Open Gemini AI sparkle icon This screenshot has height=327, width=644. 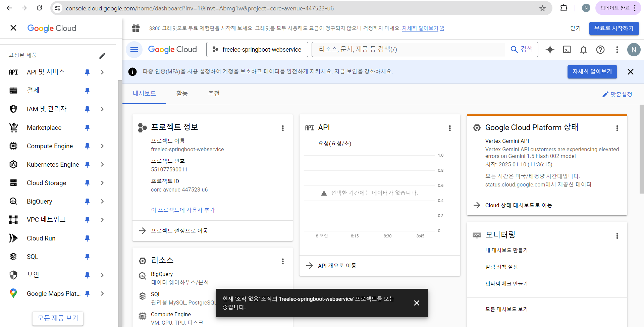tap(550, 50)
